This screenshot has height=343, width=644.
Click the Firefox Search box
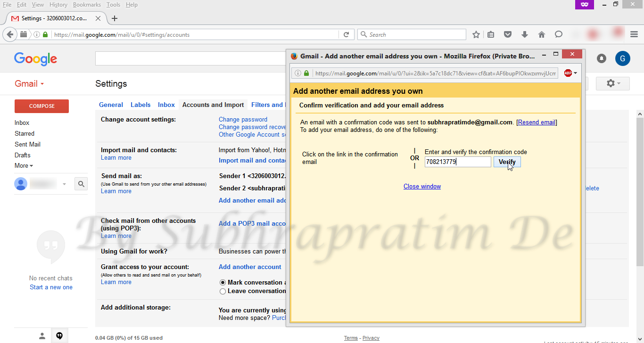point(412,34)
